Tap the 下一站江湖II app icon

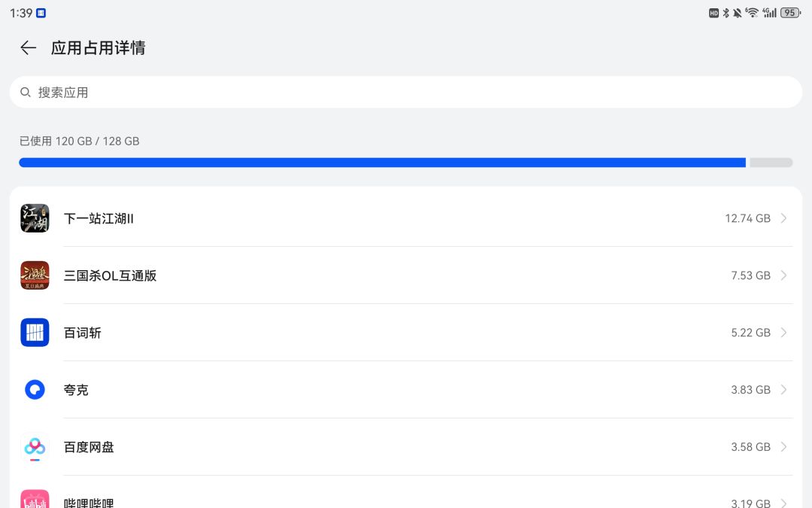pos(35,218)
